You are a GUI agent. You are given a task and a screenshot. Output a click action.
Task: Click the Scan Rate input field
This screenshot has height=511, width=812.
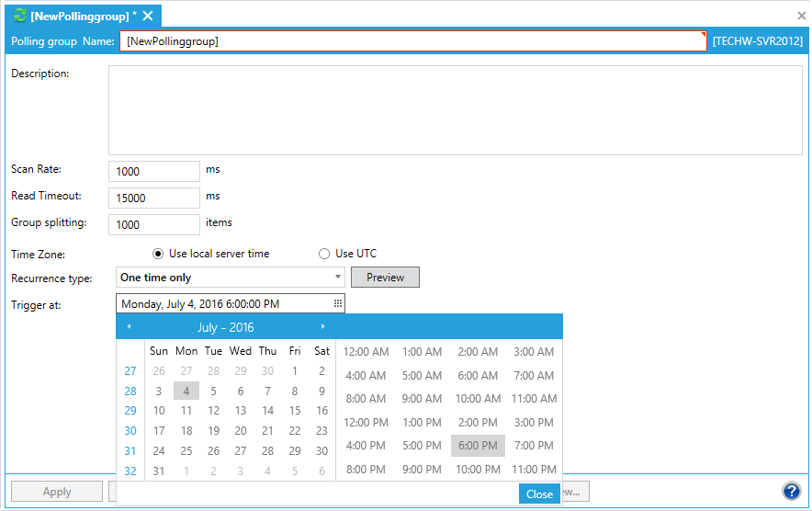pos(154,172)
